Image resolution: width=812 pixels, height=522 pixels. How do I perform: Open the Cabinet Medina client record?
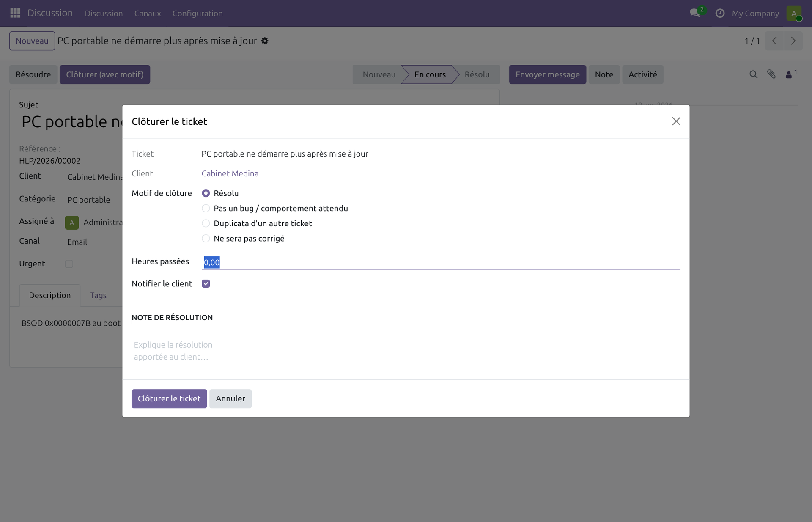coord(230,173)
